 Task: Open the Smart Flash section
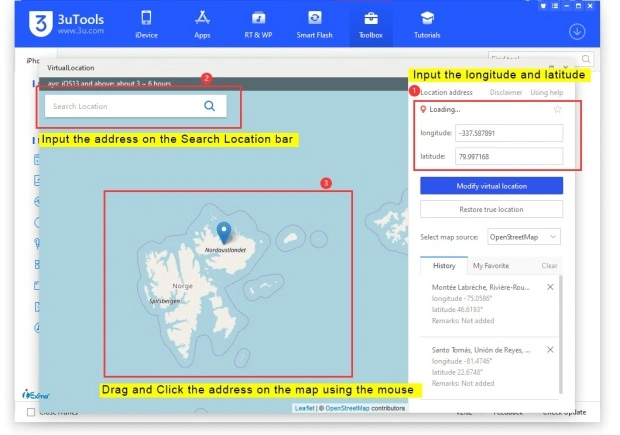tap(314, 25)
